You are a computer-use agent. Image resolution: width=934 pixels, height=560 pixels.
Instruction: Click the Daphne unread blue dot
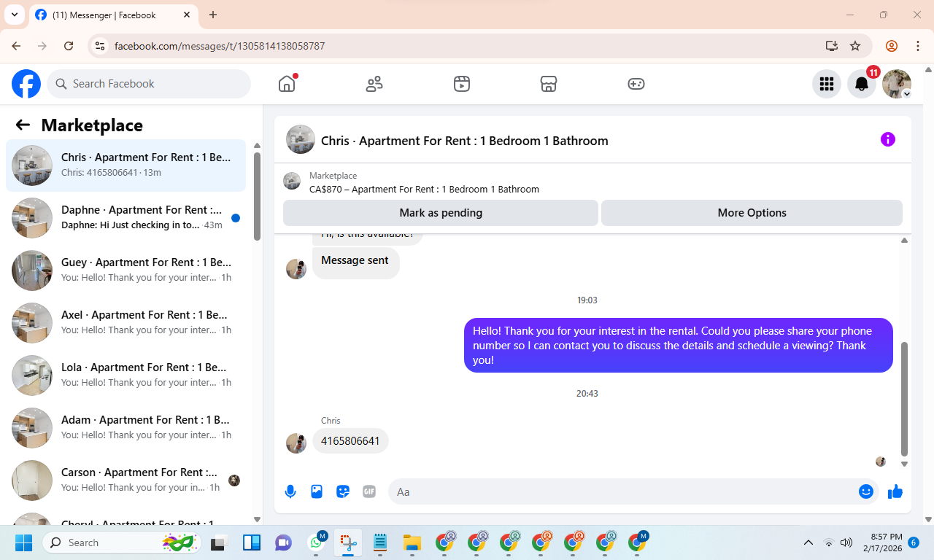pos(236,218)
